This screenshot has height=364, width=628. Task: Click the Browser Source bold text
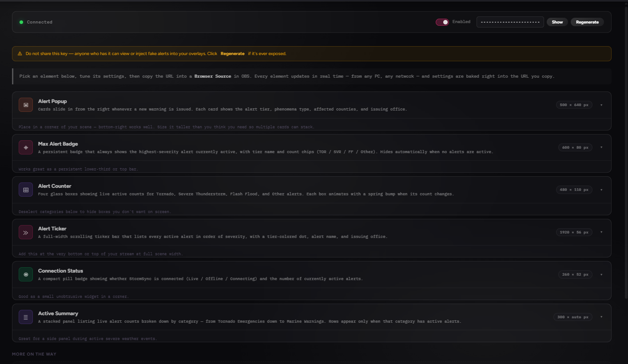(213, 76)
